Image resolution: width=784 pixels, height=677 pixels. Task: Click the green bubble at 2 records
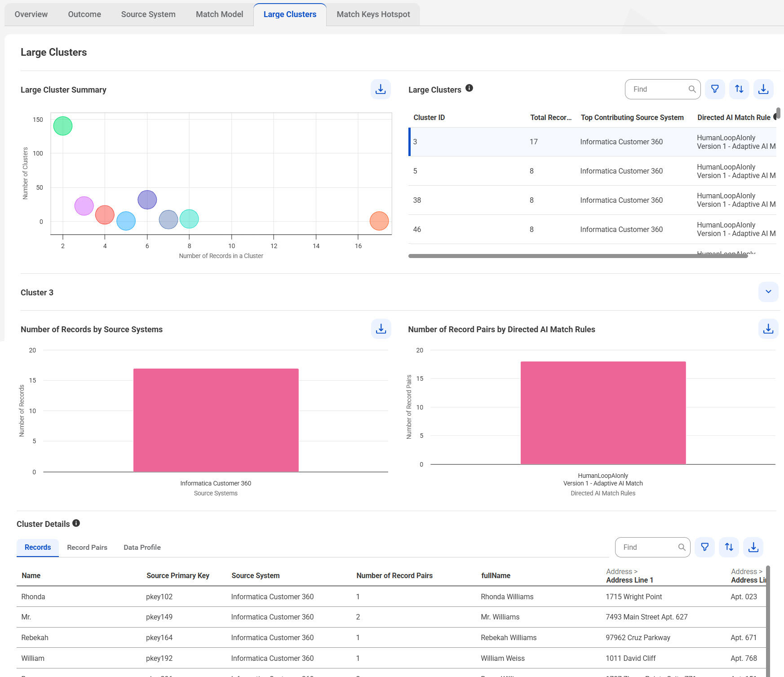pos(63,126)
